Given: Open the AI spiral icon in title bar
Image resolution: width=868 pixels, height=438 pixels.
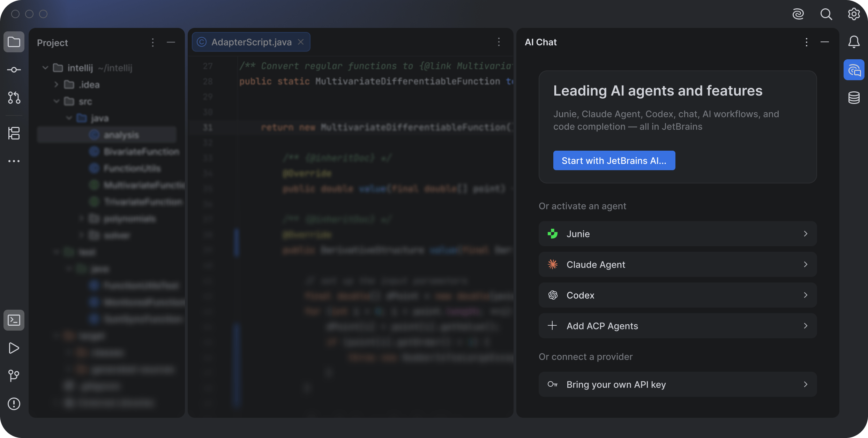Looking at the screenshot, I should click(x=798, y=14).
